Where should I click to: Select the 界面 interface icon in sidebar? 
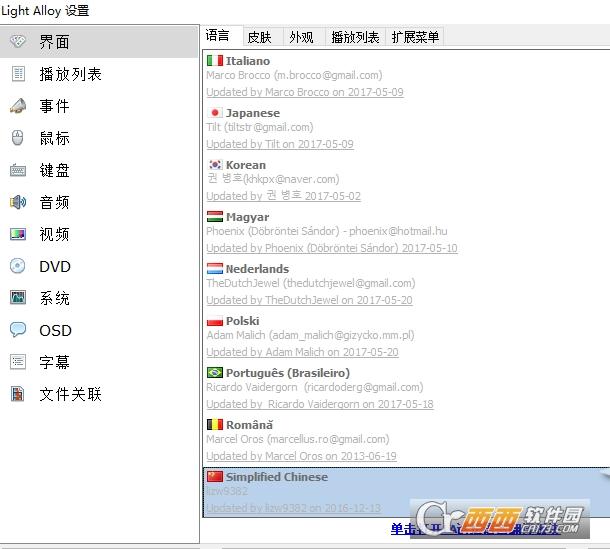click(x=18, y=41)
